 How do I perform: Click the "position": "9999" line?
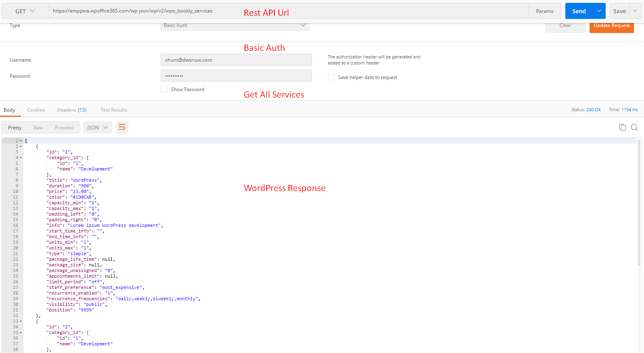click(x=70, y=310)
